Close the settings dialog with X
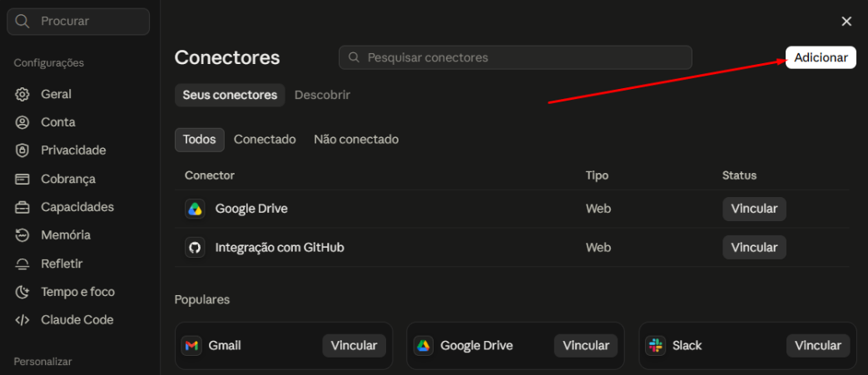Viewport: 868px width, 375px height. 846,22
